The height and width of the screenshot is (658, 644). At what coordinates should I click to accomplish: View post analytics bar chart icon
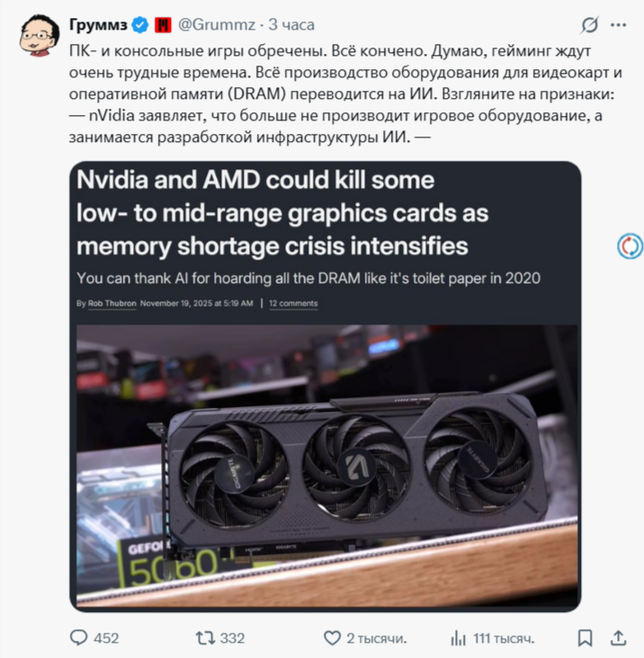pyautogui.click(x=458, y=639)
